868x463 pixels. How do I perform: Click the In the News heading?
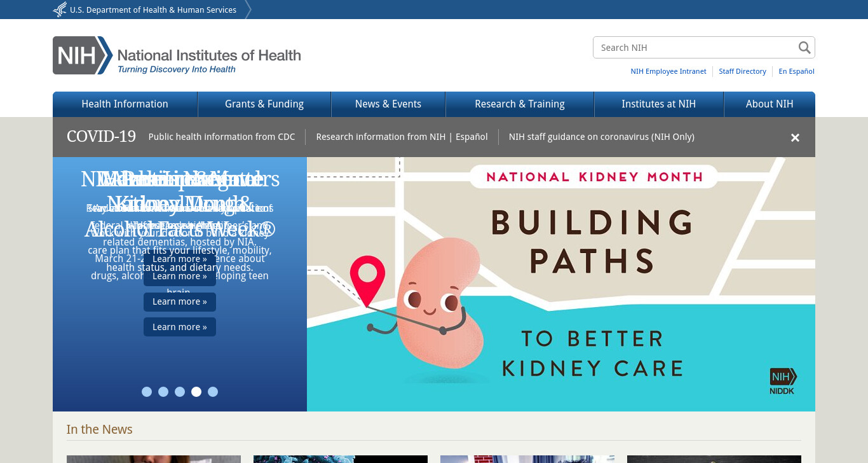coord(100,429)
